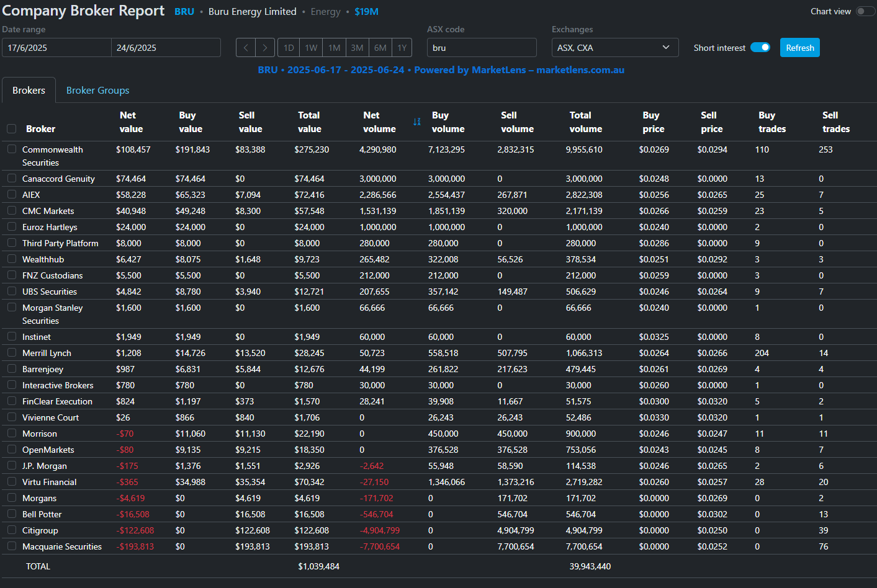Sort by the Buy volume column header
Viewport: 877px width, 588px height.
click(x=448, y=122)
